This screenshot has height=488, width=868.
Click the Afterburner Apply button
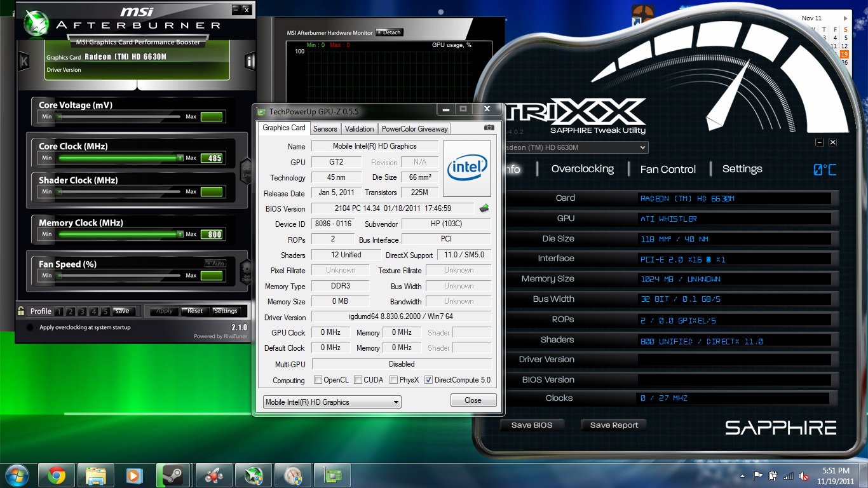165,311
